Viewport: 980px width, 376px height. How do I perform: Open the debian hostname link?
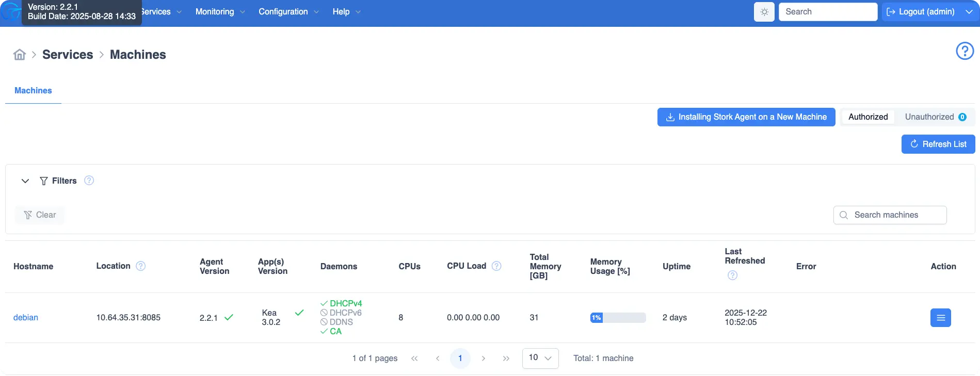pyautogui.click(x=26, y=318)
